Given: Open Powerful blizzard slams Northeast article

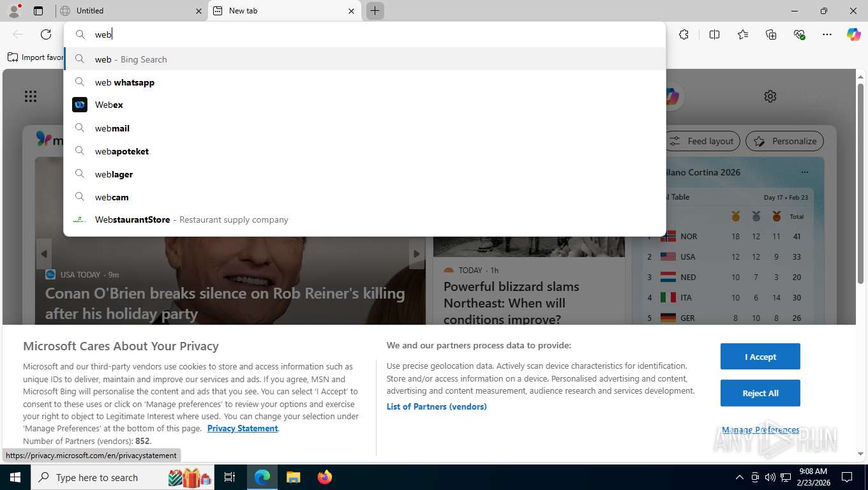Looking at the screenshot, I should tap(511, 303).
